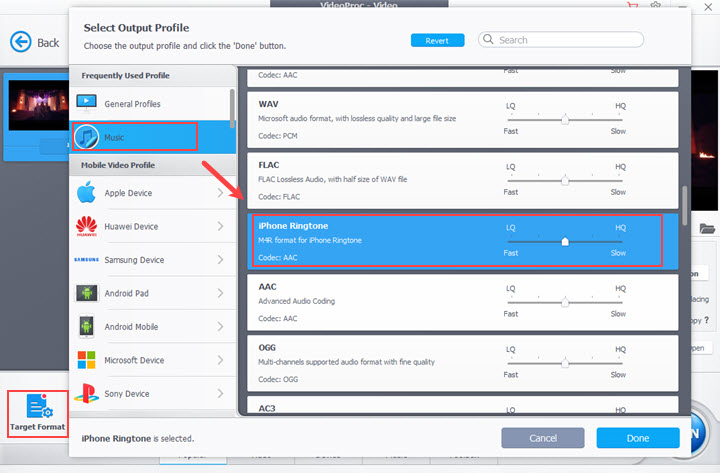Screen dimensions: 720x474
Task: Open the Sony Device category
Action: (x=152, y=394)
